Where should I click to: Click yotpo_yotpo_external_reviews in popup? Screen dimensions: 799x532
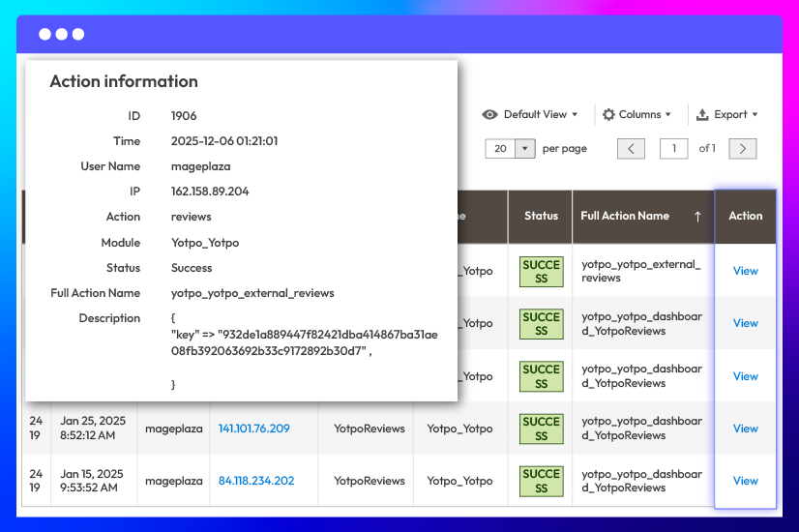click(x=252, y=293)
